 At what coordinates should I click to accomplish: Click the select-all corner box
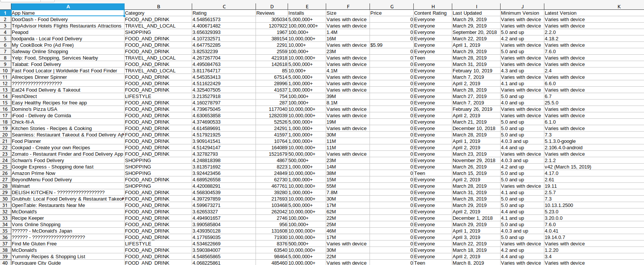coord(5,6)
